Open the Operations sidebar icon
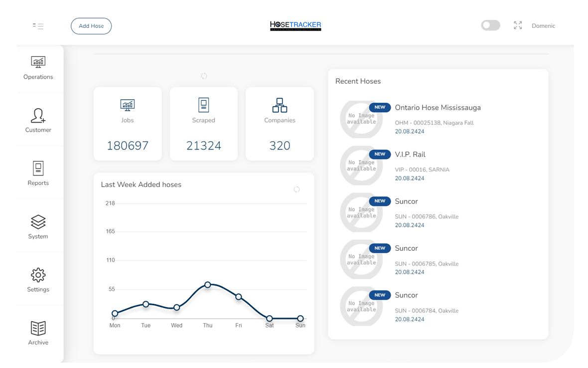The image size is (588, 368). point(38,62)
